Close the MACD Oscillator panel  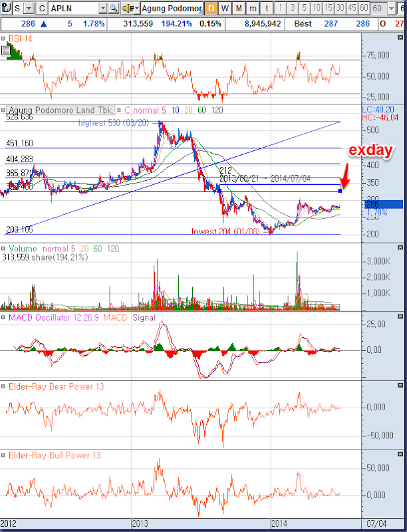click(400, 317)
